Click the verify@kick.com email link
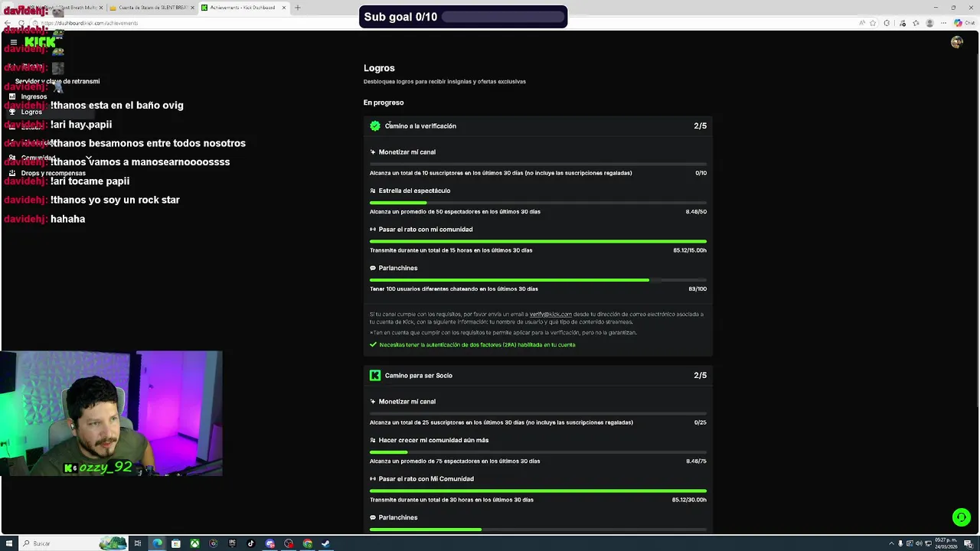The image size is (980, 551). [x=550, y=314]
